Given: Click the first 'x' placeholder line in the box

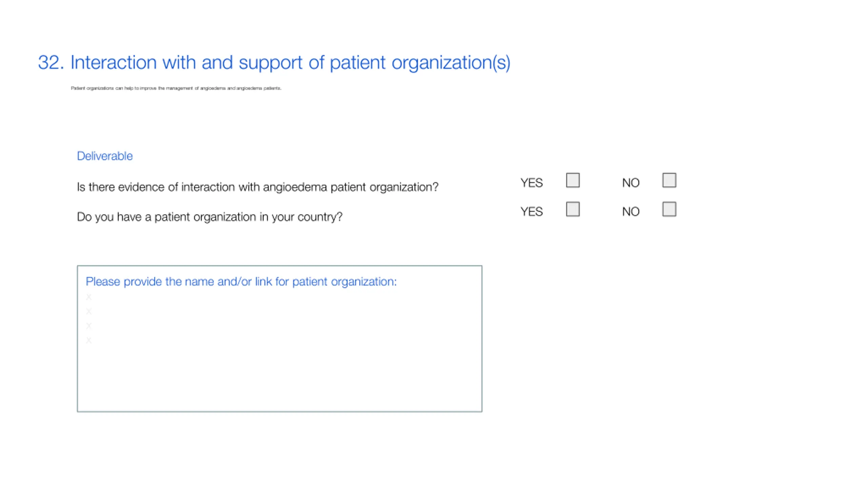Looking at the screenshot, I should (x=88, y=297).
